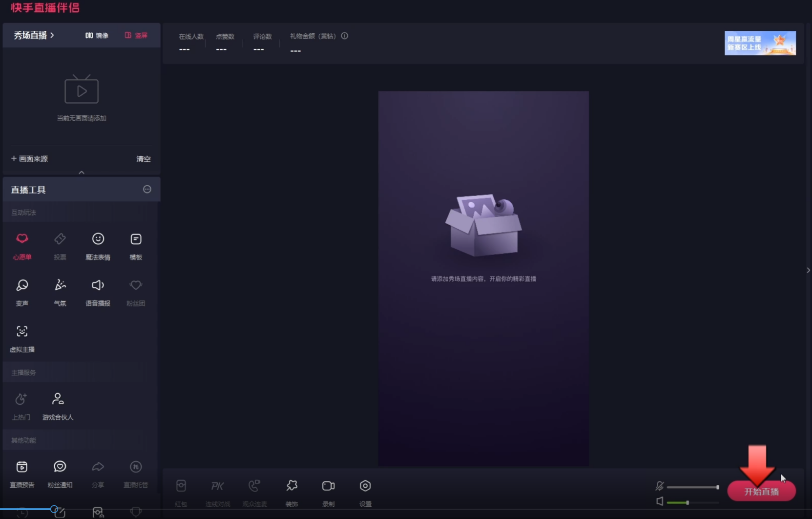Toggle 竖屏 portrait screen orientation
This screenshot has width=812, height=519.
pyautogui.click(x=136, y=35)
